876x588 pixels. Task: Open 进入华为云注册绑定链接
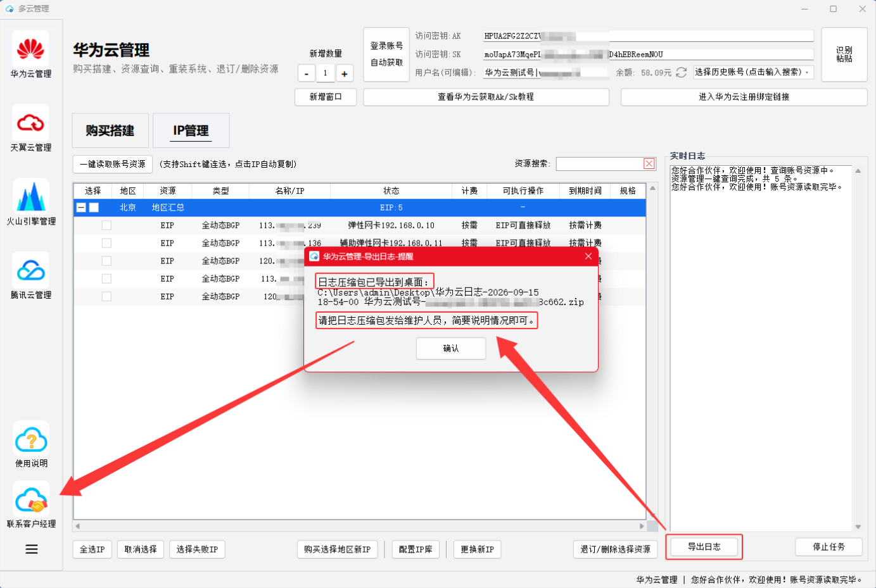tap(744, 97)
